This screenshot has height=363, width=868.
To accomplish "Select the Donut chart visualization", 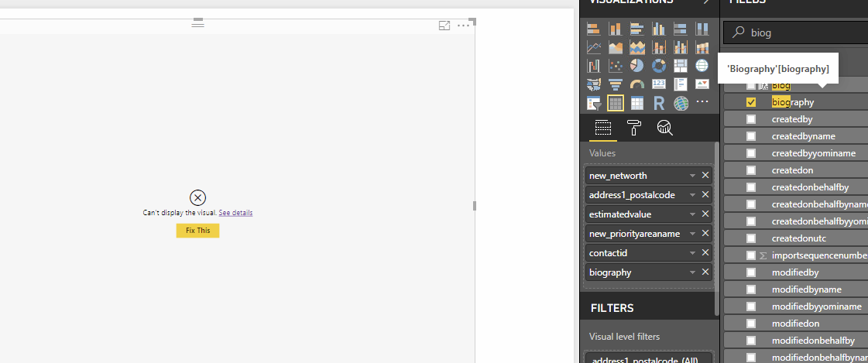I will coord(658,66).
